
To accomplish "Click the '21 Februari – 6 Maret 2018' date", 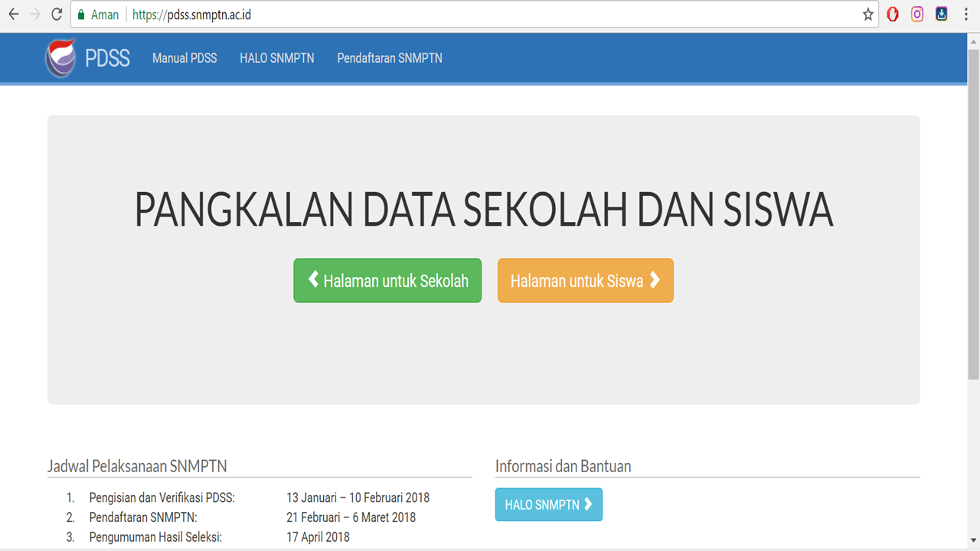I will [351, 517].
